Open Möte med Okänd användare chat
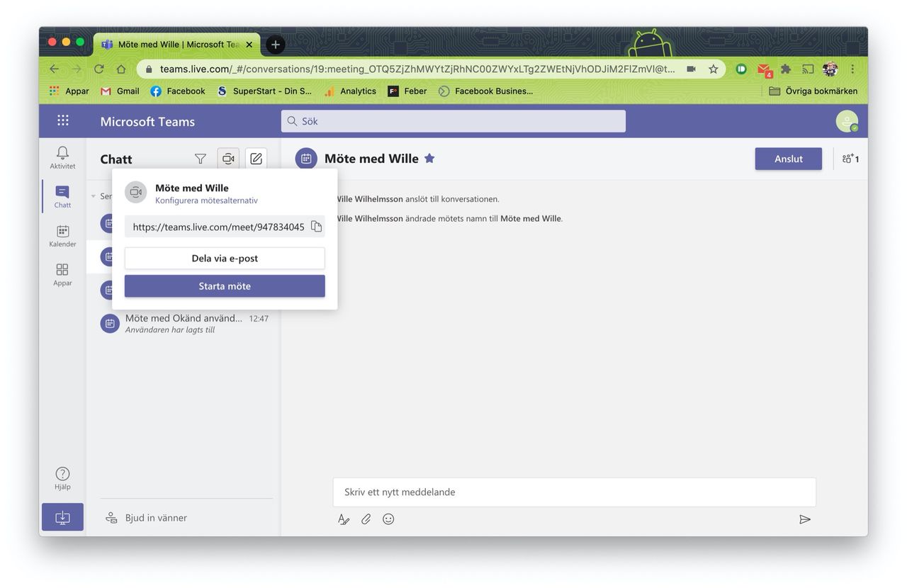The width and height of the screenshot is (907, 588). (x=184, y=323)
